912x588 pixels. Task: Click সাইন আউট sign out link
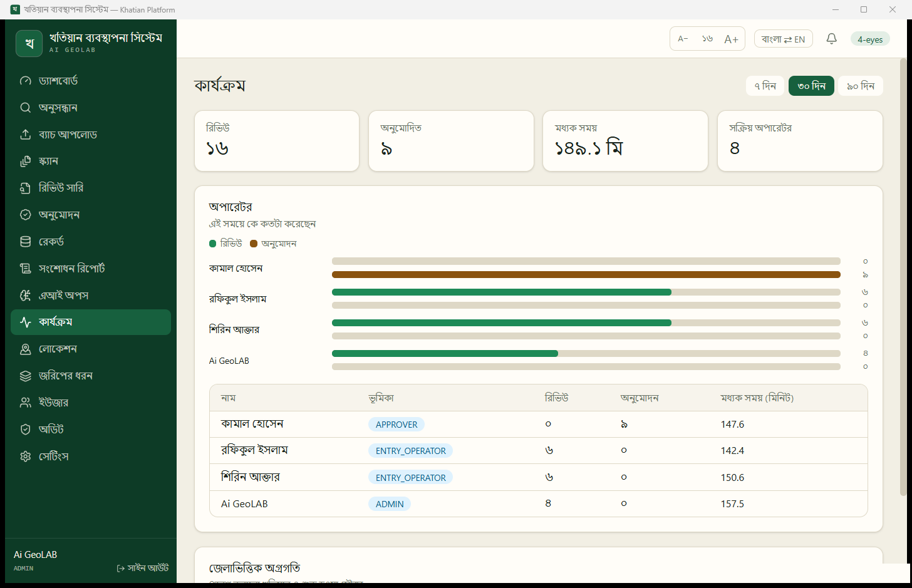pos(143,568)
